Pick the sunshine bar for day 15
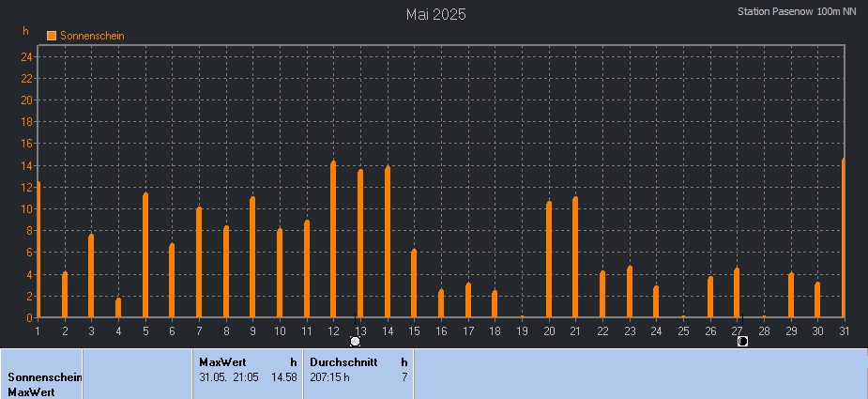868x399 pixels. tap(414, 284)
